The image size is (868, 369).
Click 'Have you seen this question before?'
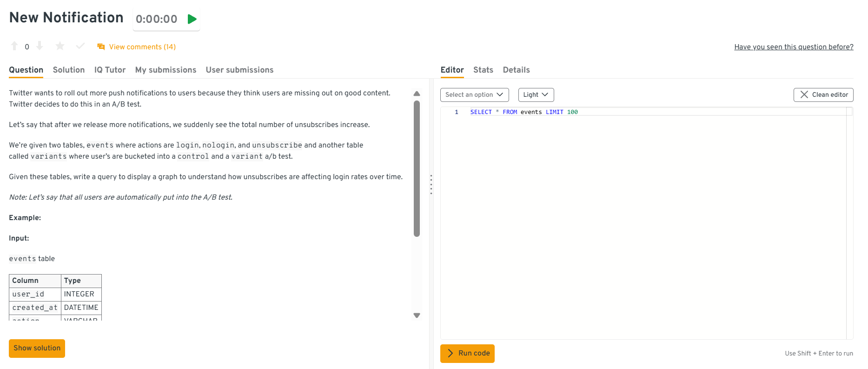793,47
